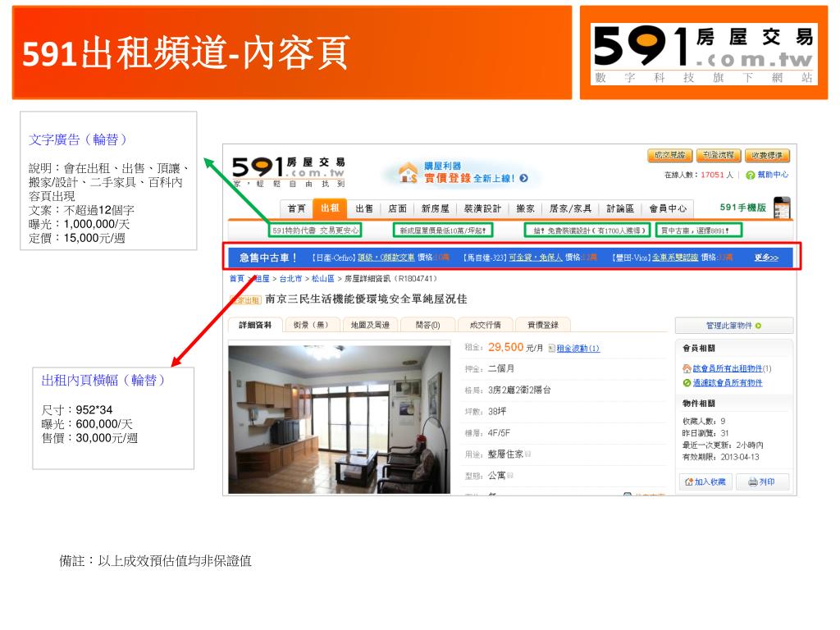Open the green 幫助中心 question-mark icon
The image size is (840, 630).
[x=750, y=176]
